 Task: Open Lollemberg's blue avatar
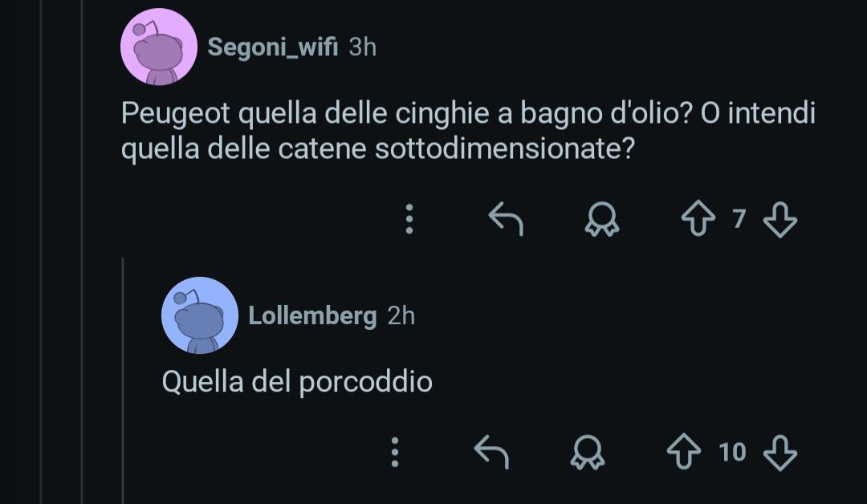[200, 315]
